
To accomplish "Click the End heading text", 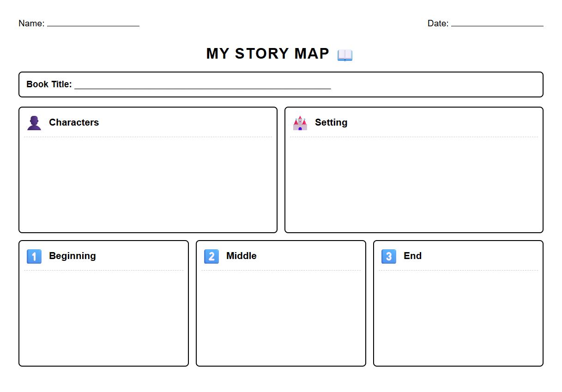I will pos(412,256).
